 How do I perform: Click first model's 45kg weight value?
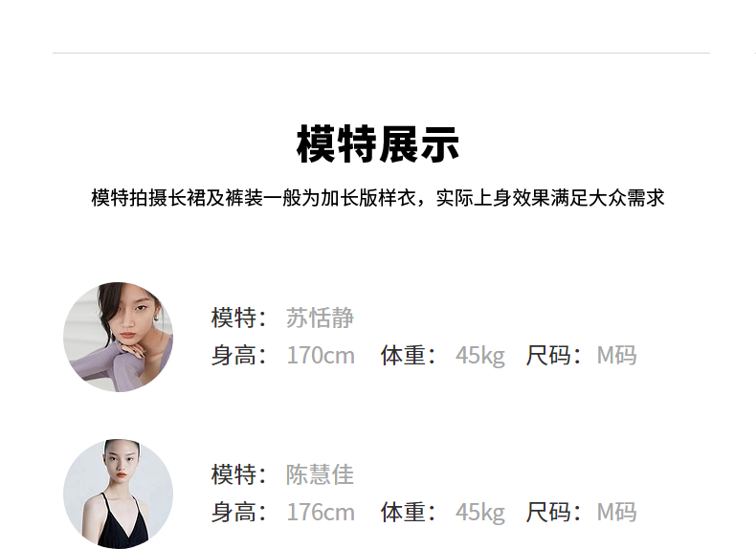click(x=480, y=356)
